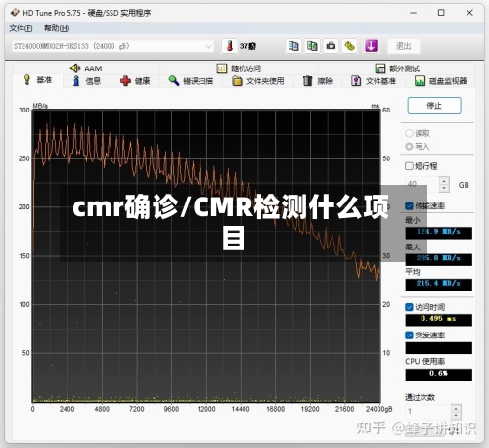Open the 文件 menu
Viewport: 489px width, 448px height.
point(21,28)
